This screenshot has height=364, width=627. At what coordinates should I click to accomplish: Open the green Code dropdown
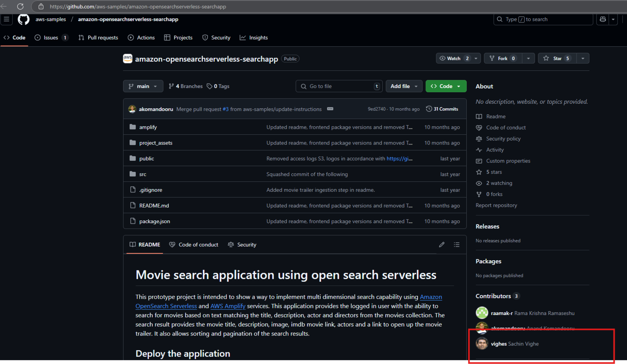click(x=446, y=86)
